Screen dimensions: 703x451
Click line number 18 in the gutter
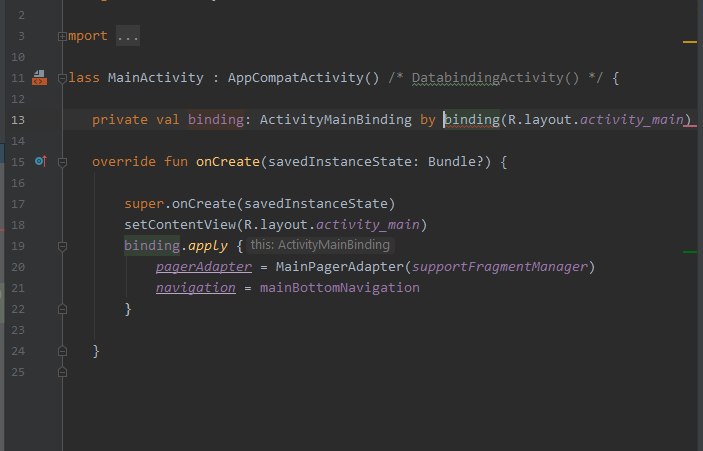18,225
